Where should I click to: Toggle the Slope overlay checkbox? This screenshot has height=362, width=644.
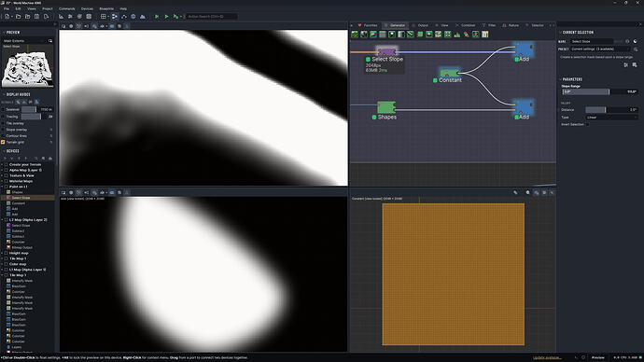(x=4, y=130)
